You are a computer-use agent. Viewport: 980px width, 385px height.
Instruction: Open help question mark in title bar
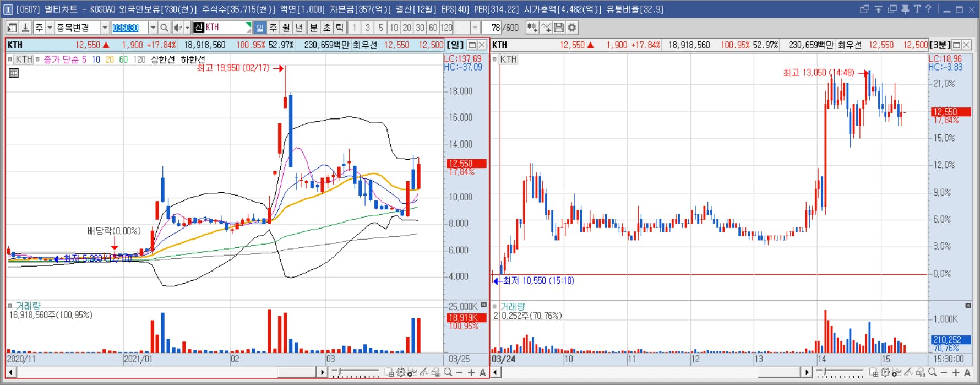(928, 9)
